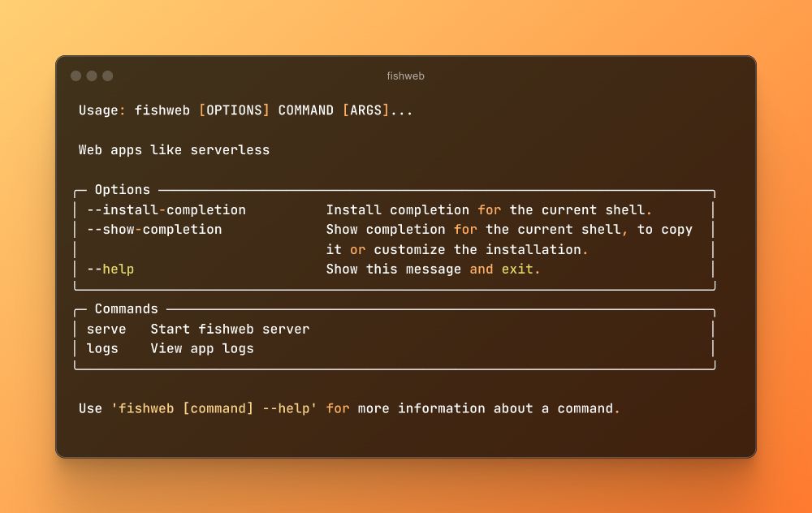
Task: Click the 'View app logs' description
Action: point(201,349)
